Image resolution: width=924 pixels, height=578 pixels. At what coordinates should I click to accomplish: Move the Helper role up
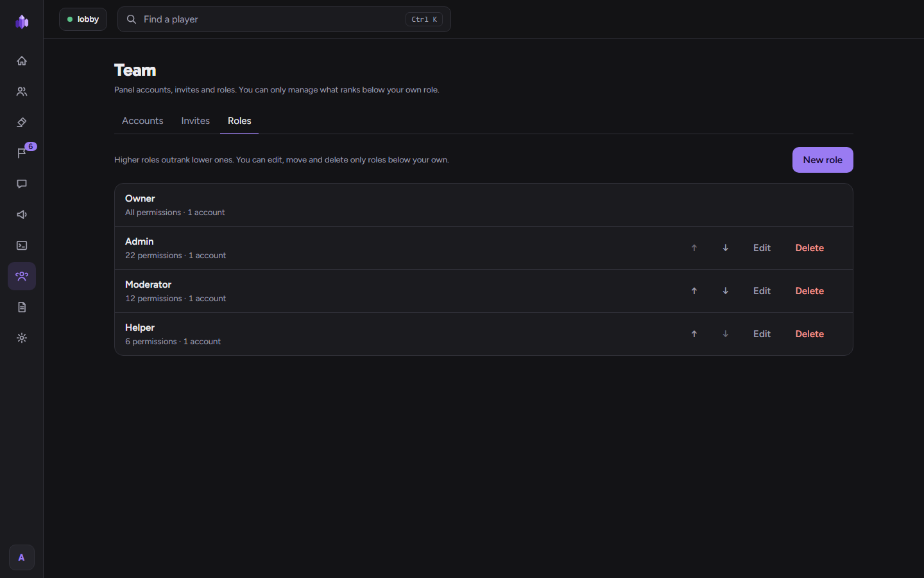[694, 334]
